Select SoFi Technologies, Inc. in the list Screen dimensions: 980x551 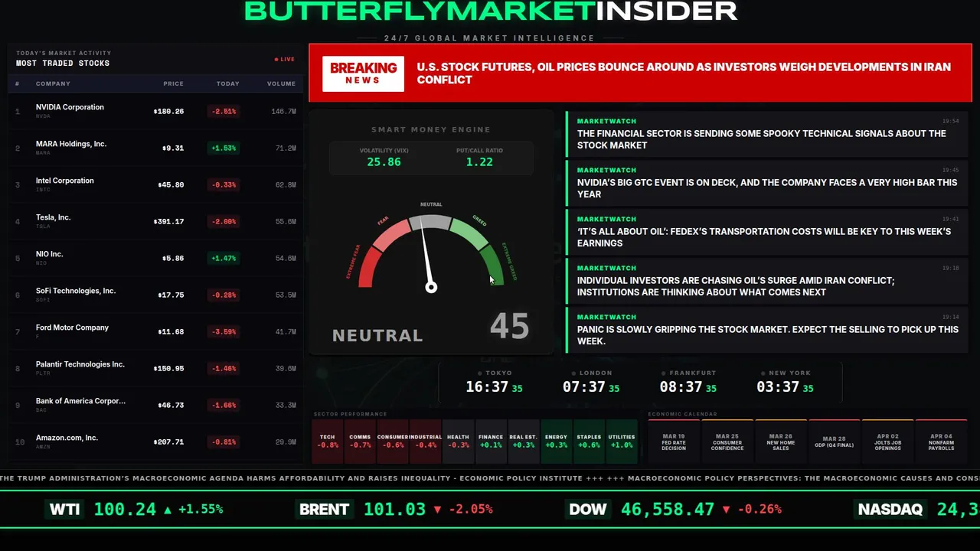click(76, 291)
